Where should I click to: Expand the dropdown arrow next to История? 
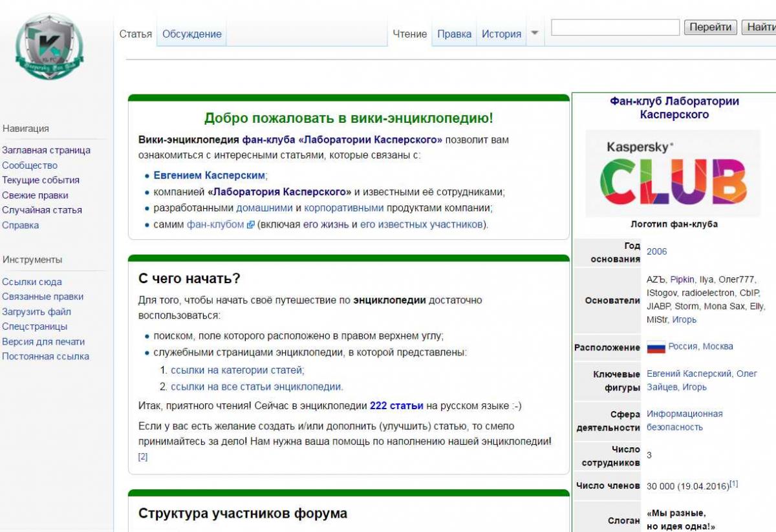click(x=534, y=34)
